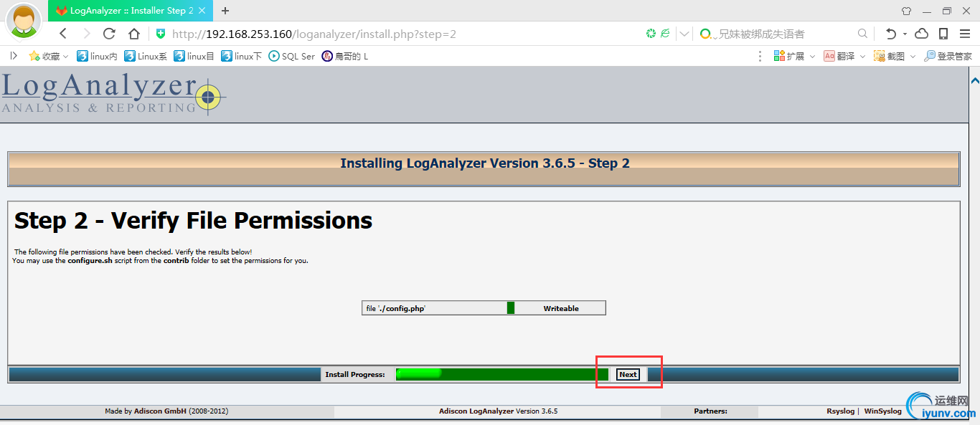The image size is (980, 425).
Task: Open the browser hamburger menu
Action: coord(965,34)
